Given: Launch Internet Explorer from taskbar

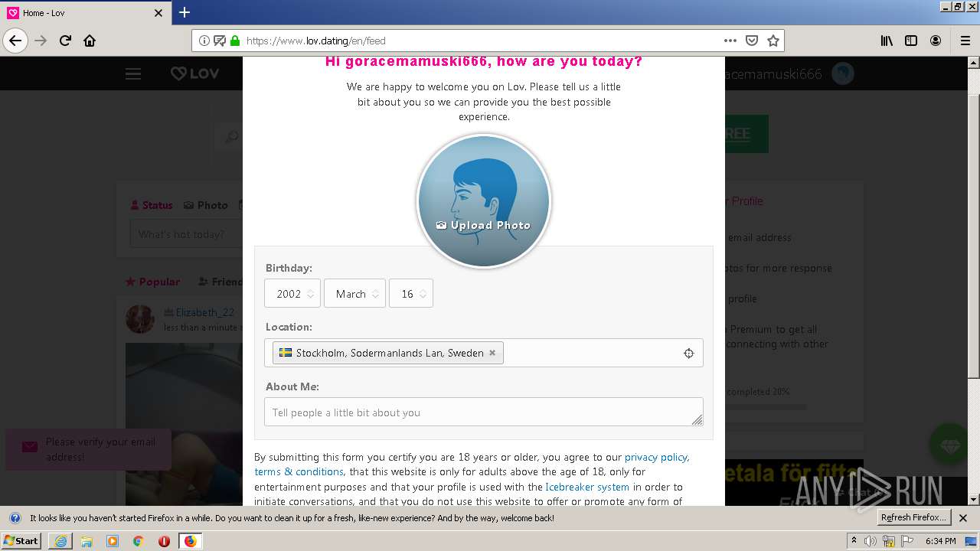Looking at the screenshot, I should pyautogui.click(x=60, y=541).
